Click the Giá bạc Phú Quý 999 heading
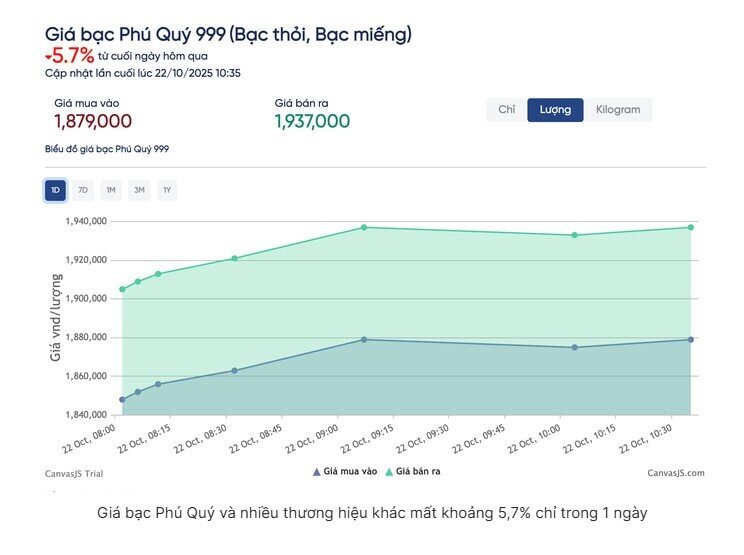Viewport: 744px width, 555px height. pos(228,35)
